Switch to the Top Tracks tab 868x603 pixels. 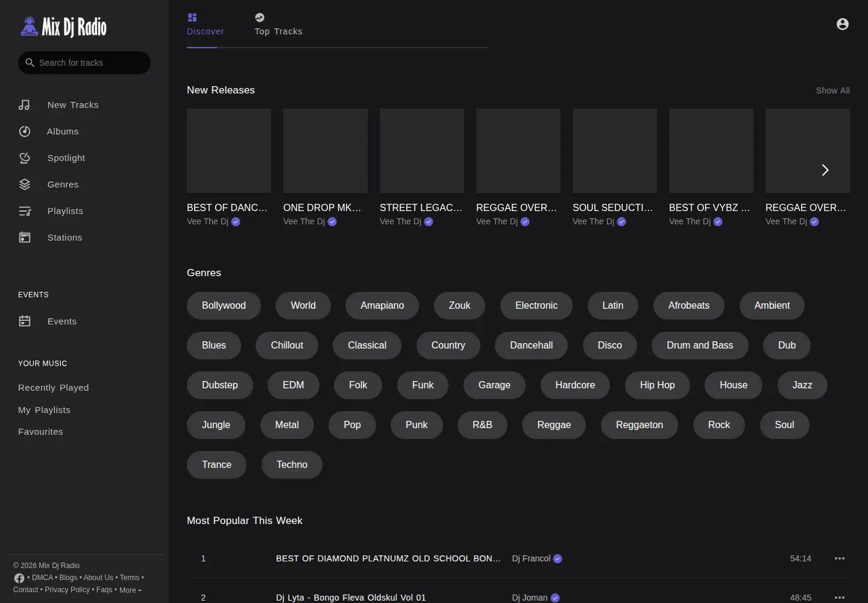click(278, 25)
